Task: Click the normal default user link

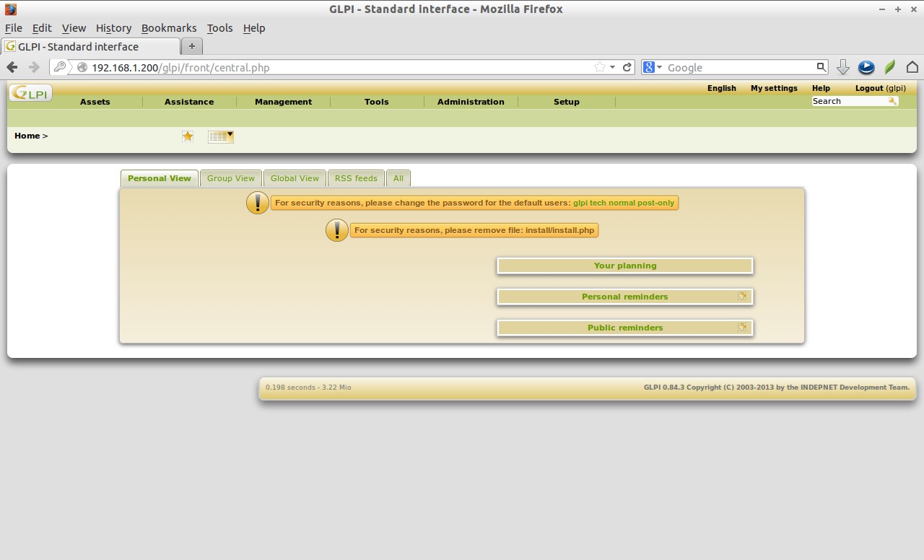Action: [x=622, y=203]
